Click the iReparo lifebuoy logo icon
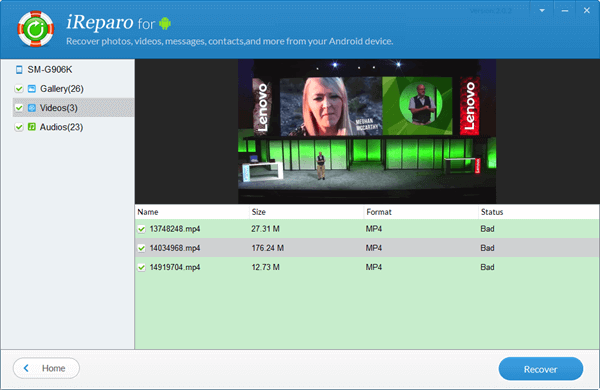 click(x=36, y=29)
